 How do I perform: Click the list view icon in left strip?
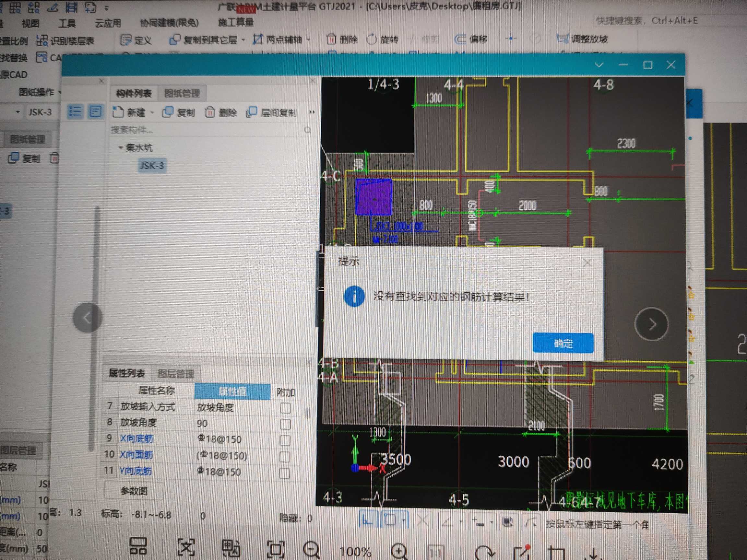coord(75,111)
